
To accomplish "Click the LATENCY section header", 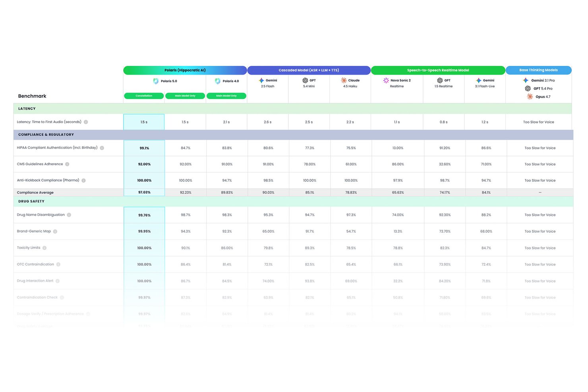I will tap(292, 108).
